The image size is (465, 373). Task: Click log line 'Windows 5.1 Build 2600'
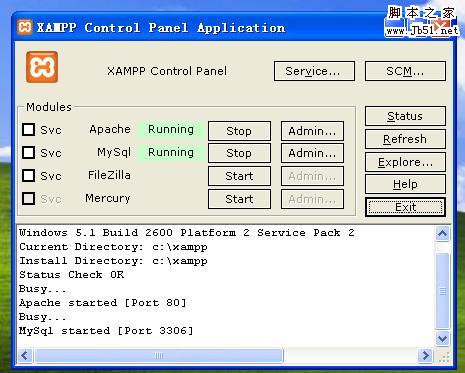point(96,233)
